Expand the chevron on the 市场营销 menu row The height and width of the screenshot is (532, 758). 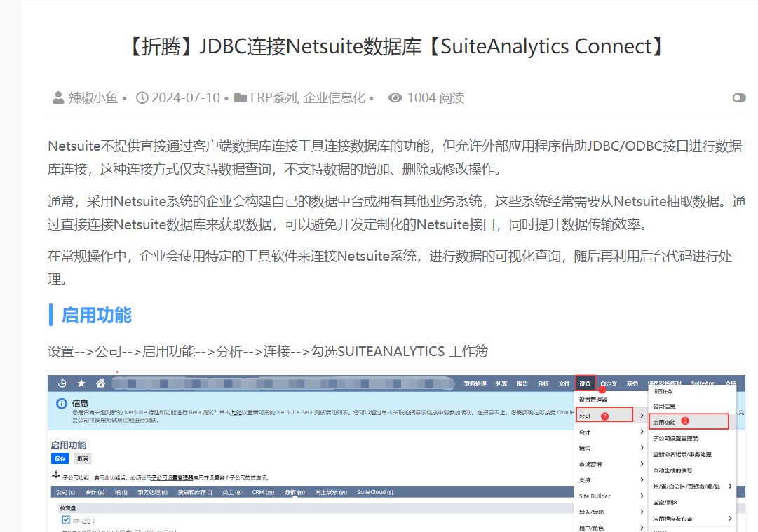coord(642,463)
